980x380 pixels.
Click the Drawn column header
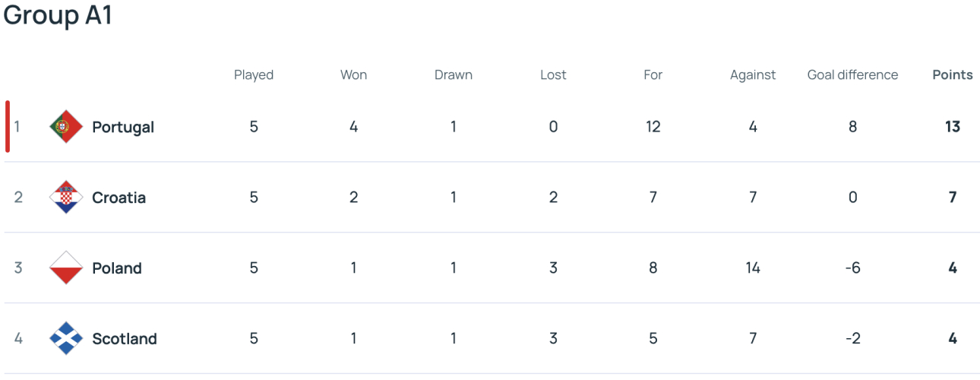[454, 74]
